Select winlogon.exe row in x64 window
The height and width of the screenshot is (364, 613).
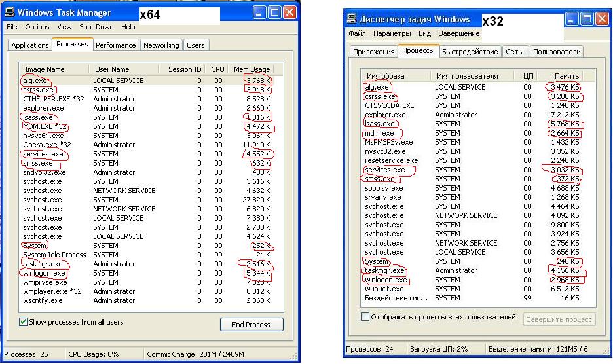click(147, 273)
